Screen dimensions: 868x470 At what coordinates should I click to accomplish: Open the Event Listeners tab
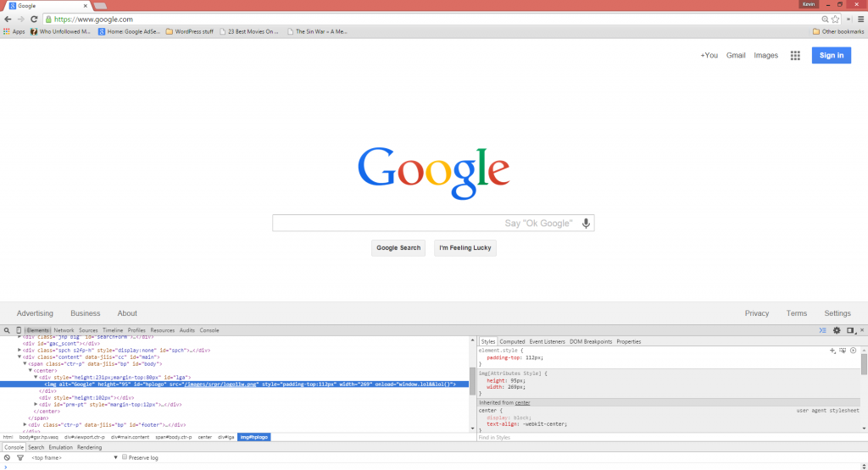547,342
